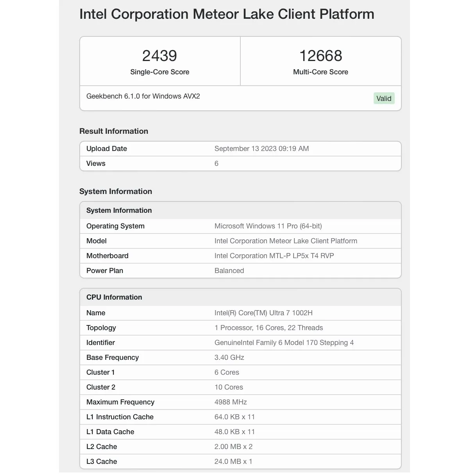
Task: Click the CPU Information table header
Action: [240, 297]
